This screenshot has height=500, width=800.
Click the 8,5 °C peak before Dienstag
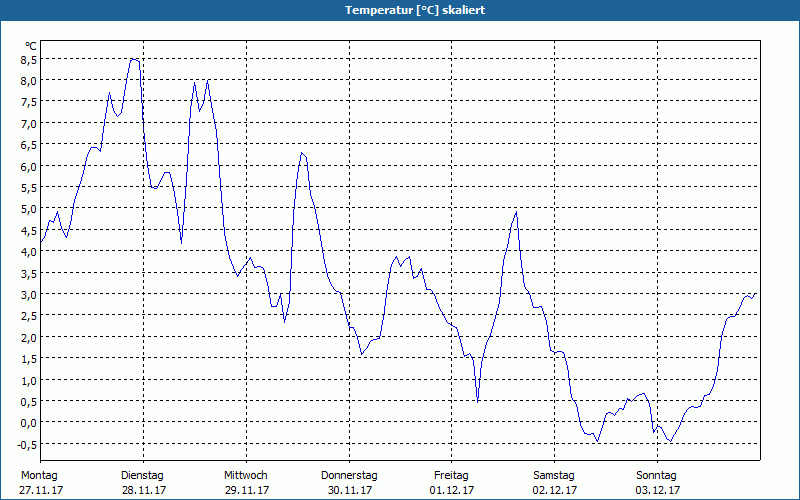134,60
